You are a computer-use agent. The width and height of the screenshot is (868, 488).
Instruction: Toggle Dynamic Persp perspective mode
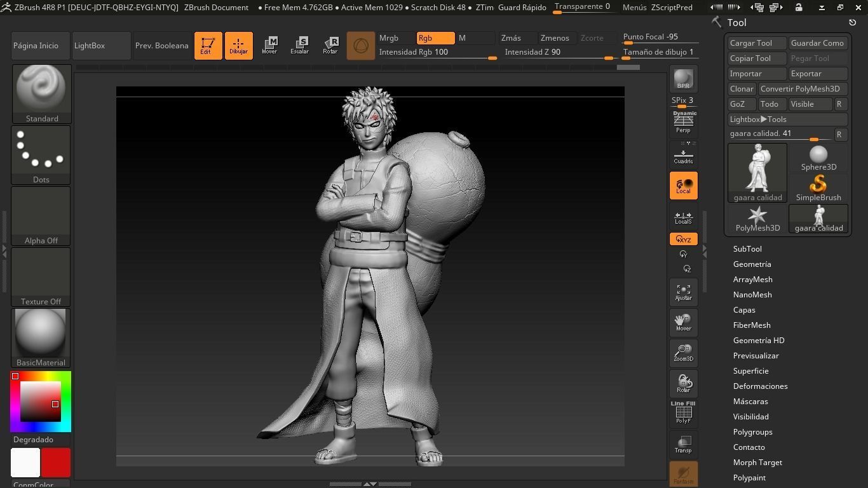coord(684,123)
